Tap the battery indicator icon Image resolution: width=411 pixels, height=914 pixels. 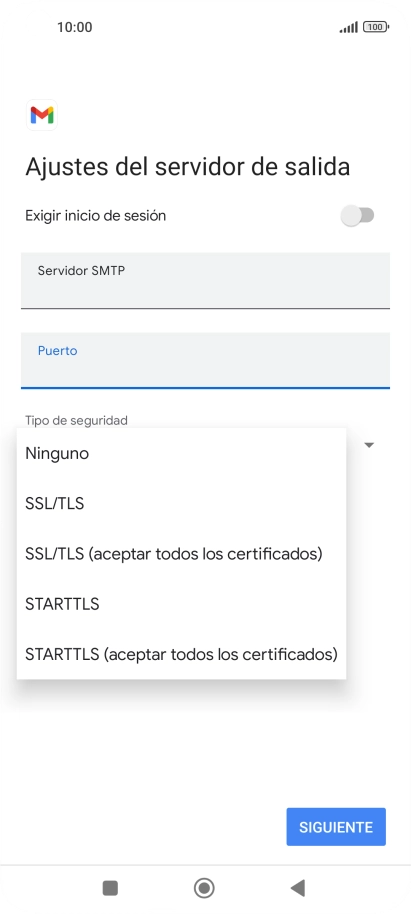[x=376, y=27]
